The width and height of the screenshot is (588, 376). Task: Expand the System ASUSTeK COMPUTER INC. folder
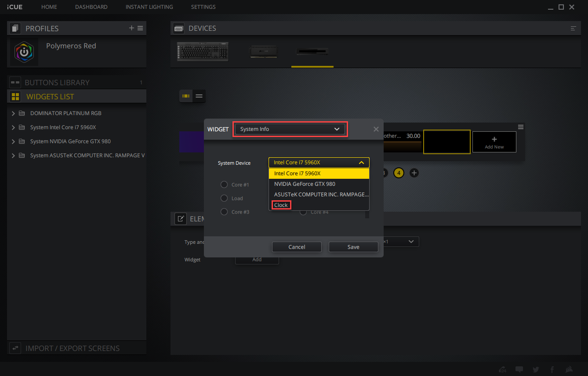point(13,155)
